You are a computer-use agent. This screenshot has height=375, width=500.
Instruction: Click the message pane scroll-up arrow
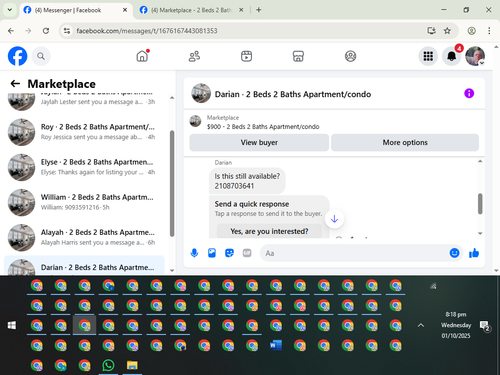tap(480, 161)
